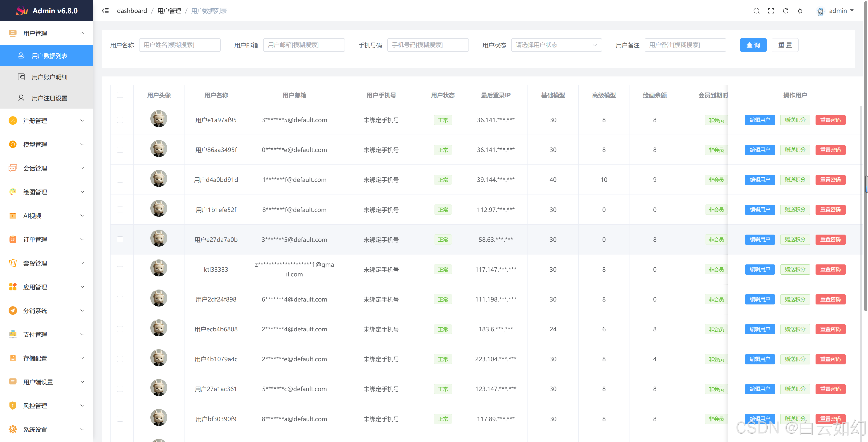Click the 查询 search button
This screenshot has width=868, height=442.
(x=753, y=45)
